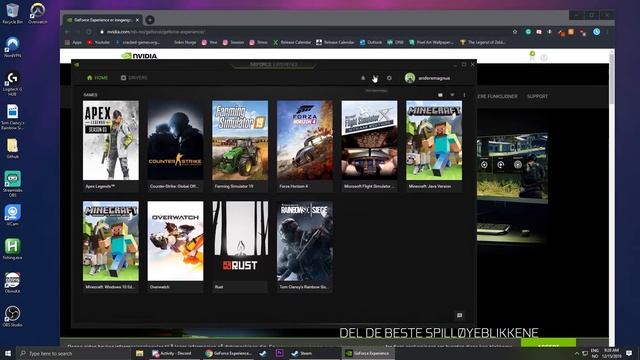Open the Windows Start menu
The image size is (640, 360).
pyautogui.click(x=8, y=353)
